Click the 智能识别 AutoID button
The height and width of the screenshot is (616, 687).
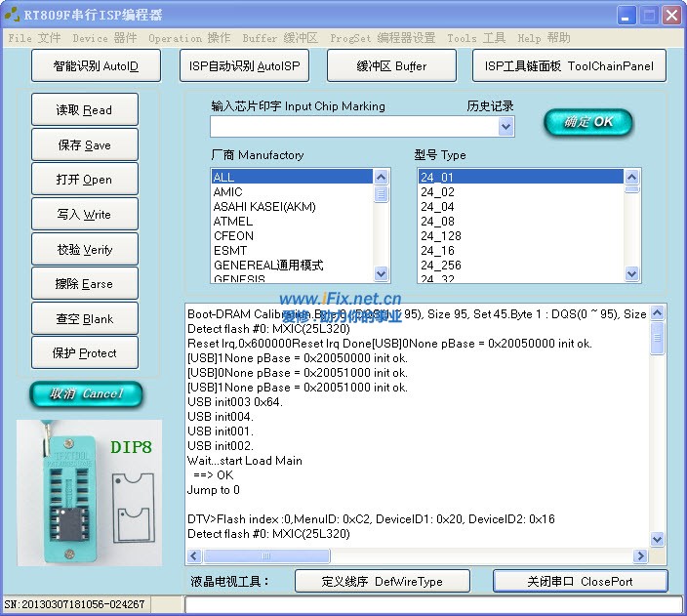(x=96, y=65)
